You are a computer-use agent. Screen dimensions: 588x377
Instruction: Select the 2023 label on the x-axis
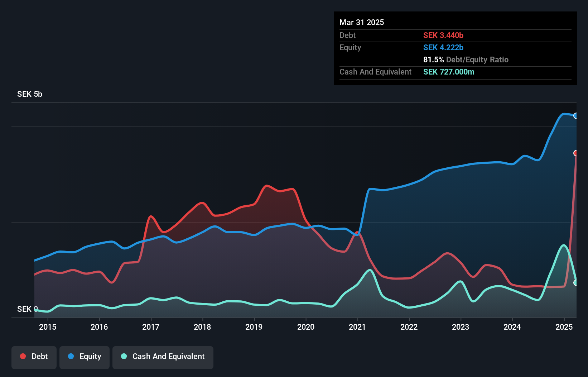click(461, 327)
